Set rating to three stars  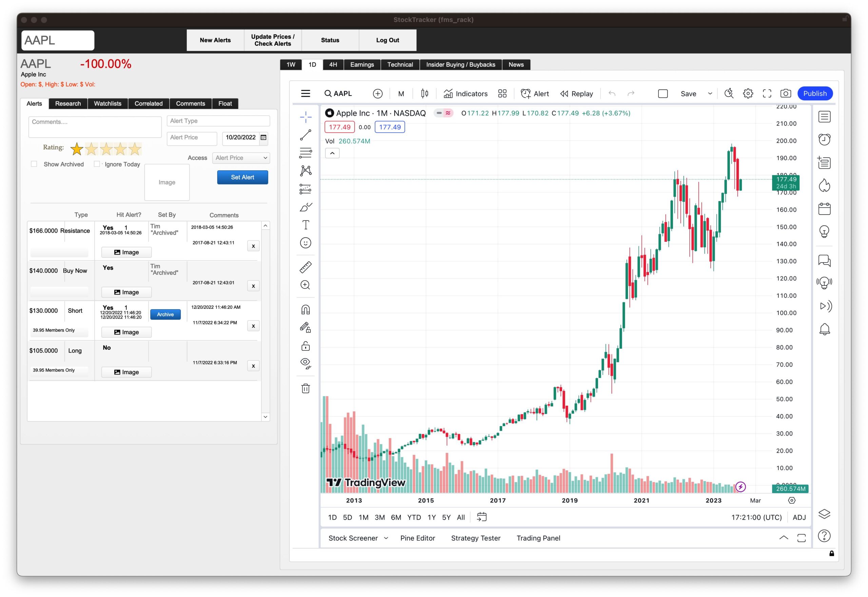coord(106,149)
